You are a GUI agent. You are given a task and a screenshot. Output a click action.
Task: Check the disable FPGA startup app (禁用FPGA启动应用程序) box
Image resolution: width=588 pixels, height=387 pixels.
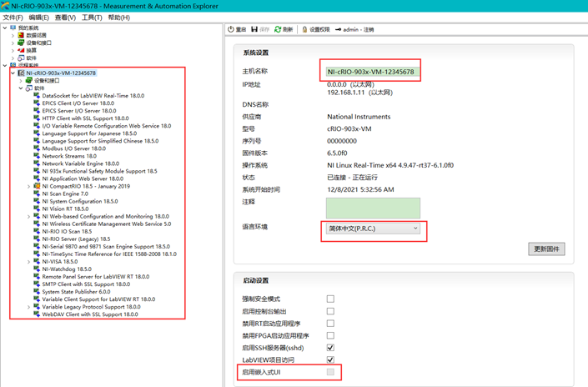[330, 335]
